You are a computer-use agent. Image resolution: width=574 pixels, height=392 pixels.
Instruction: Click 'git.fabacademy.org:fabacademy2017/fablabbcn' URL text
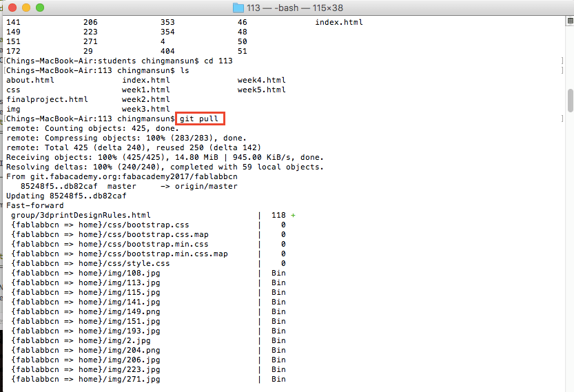pos(134,177)
